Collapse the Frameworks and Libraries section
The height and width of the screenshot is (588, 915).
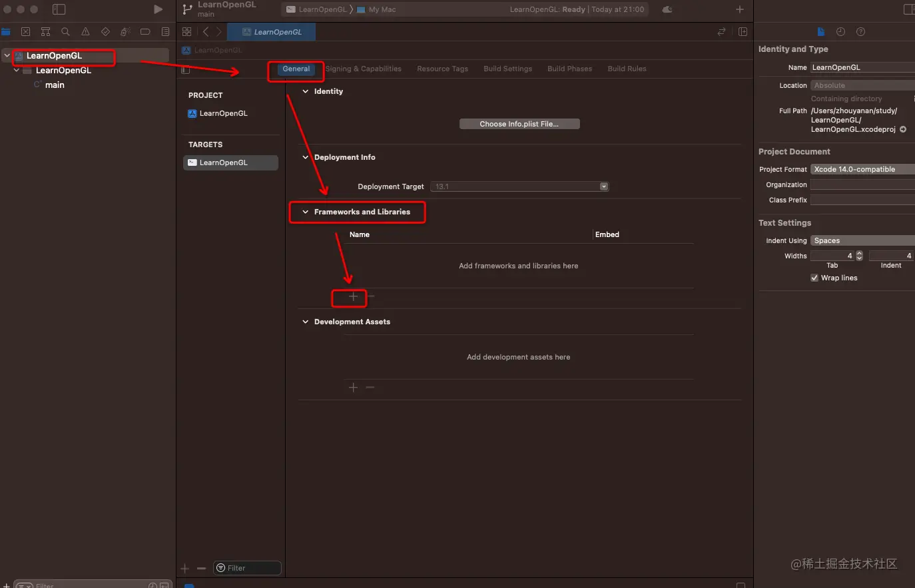306,212
